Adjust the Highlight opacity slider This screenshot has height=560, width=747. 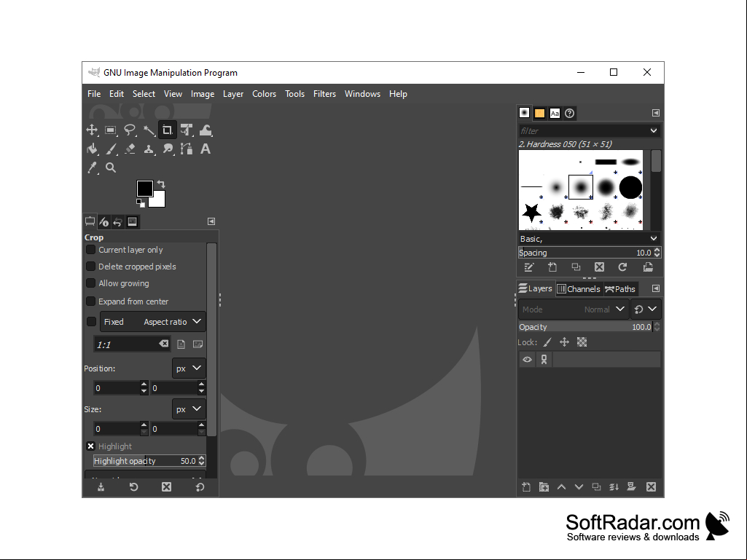click(149, 461)
